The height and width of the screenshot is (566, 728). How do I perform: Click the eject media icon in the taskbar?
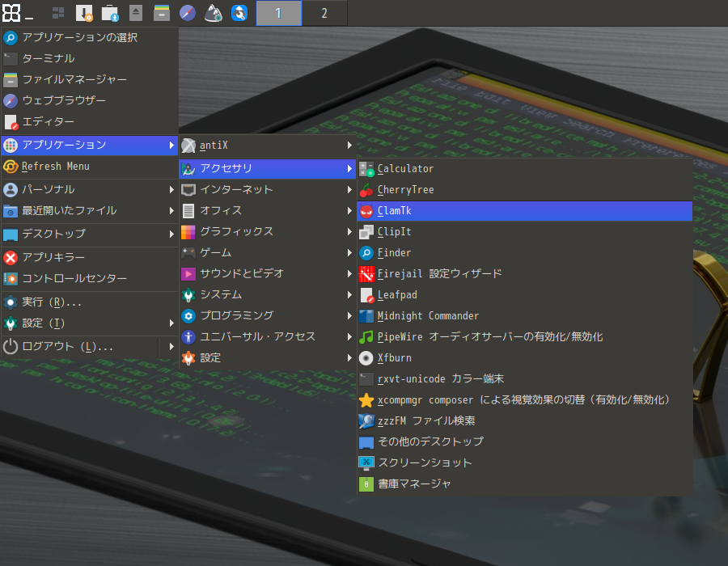[x=136, y=12]
